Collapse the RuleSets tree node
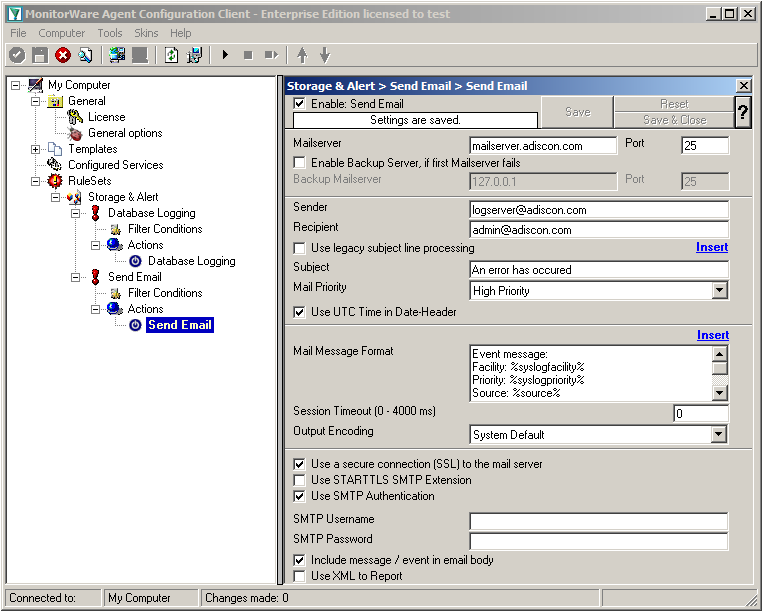 (x=36, y=181)
